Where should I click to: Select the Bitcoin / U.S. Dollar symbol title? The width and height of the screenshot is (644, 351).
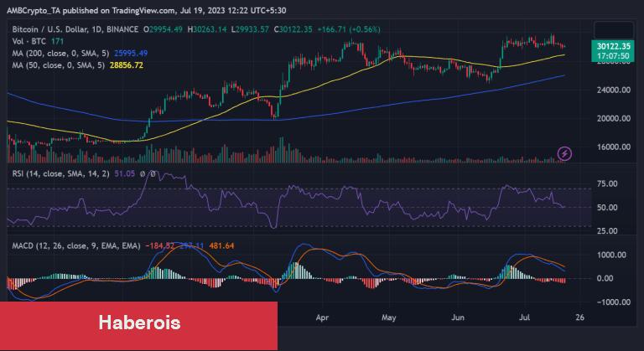75,29
